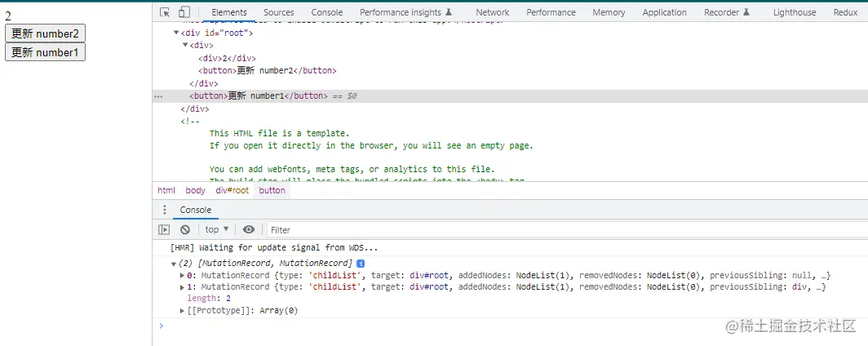Image resolution: width=868 pixels, height=346 pixels.
Task: Open the Memory tab
Action: click(x=609, y=12)
